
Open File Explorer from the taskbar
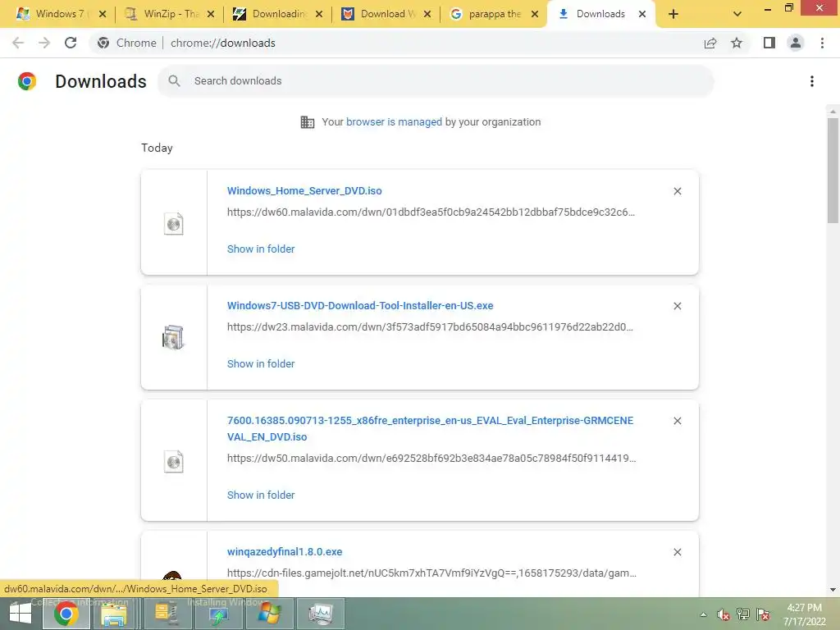[x=114, y=614]
